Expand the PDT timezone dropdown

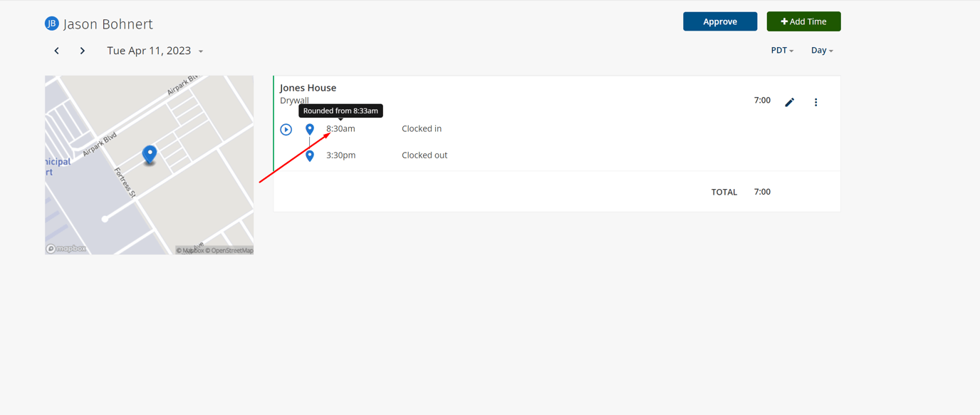point(782,51)
